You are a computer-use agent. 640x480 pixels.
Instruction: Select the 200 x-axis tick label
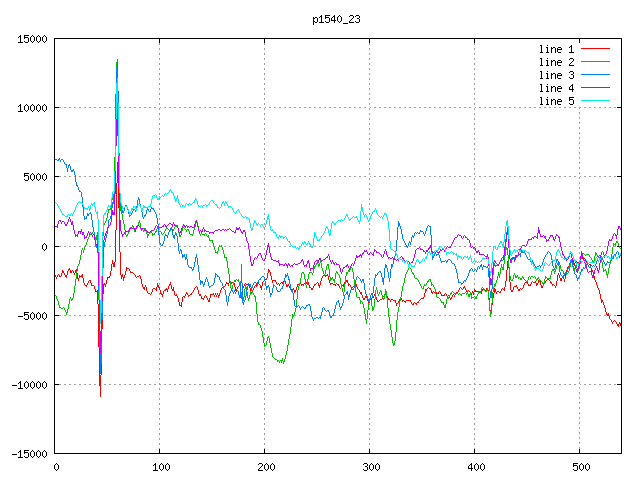(x=265, y=467)
